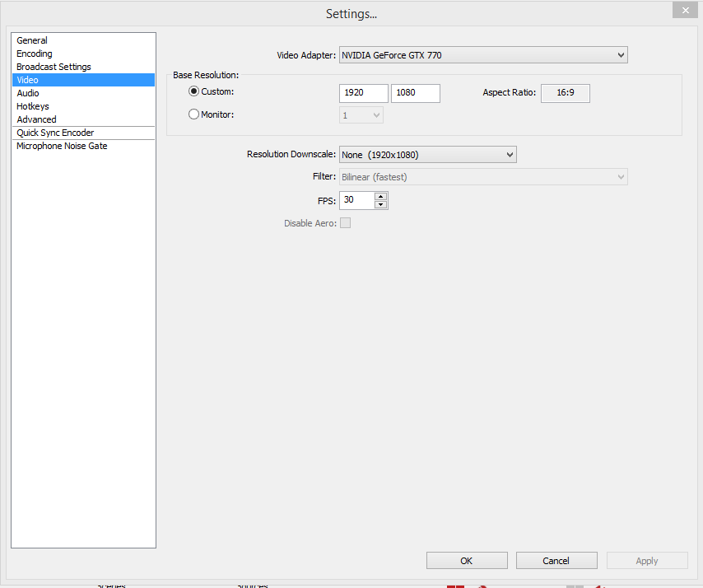Open the Filter Bilinear dropdown
This screenshot has width=703, height=588.
483,177
